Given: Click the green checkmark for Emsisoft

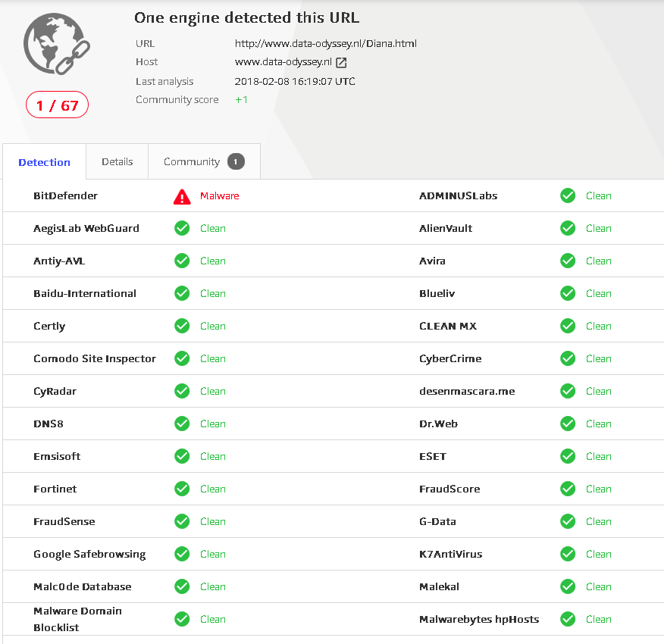Looking at the screenshot, I should click(x=182, y=456).
